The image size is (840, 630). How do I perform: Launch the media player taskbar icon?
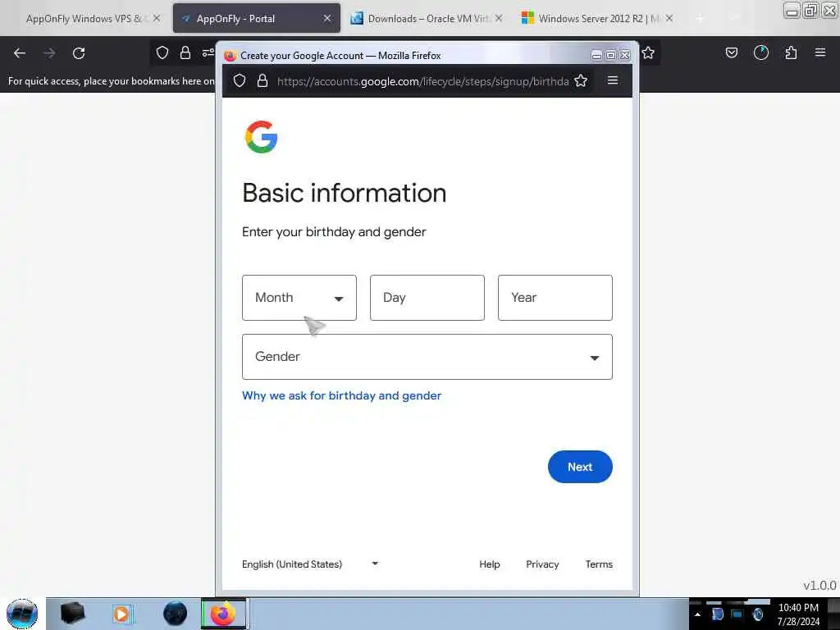[x=122, y=614]
